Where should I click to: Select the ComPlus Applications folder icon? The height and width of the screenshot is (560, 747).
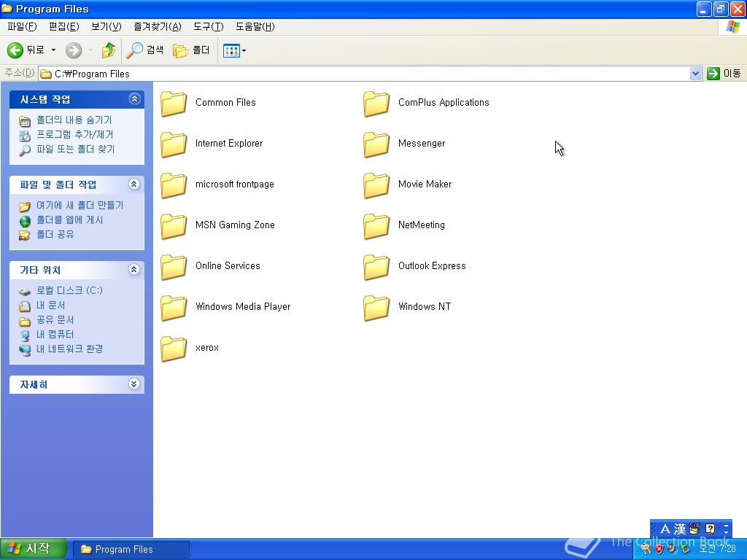click(376, 104)
